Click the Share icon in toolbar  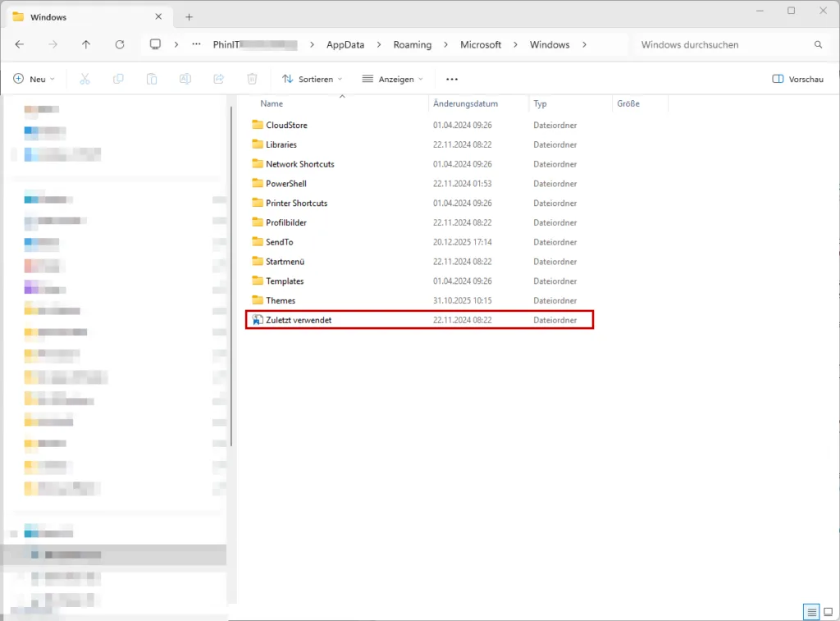pyautogui.click(x=219, y=79)
